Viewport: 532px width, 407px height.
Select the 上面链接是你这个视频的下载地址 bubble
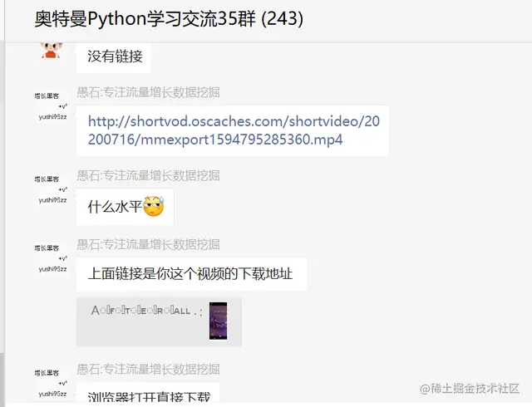[x=192, y=274]
